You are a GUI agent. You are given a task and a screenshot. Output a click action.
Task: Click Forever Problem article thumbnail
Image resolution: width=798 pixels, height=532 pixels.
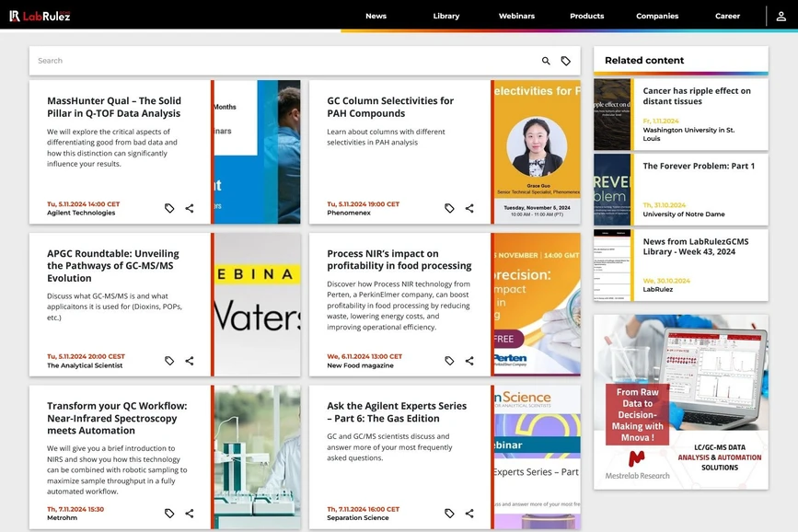[612, 190]
